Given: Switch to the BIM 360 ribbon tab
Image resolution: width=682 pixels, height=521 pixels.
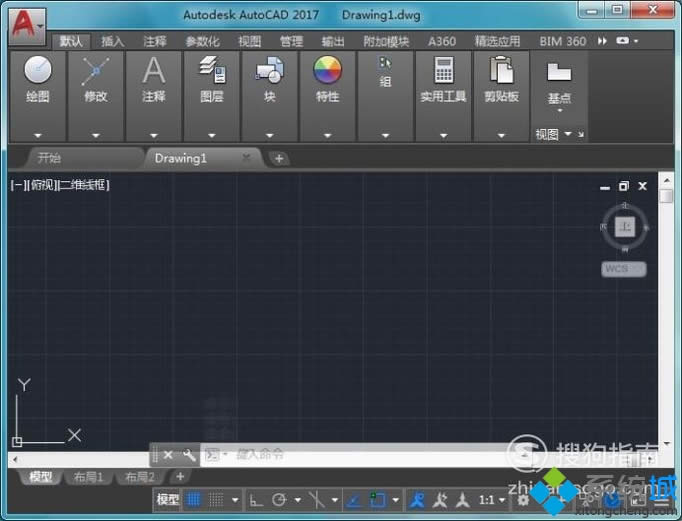Looking at the screenshot, I should [563, 41].
